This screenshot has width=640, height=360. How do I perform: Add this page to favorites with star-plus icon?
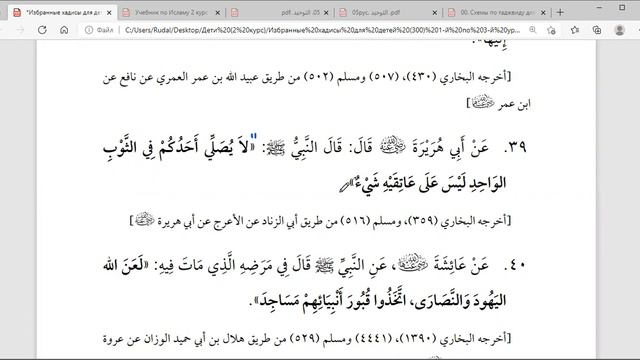[x=551, y=30]
